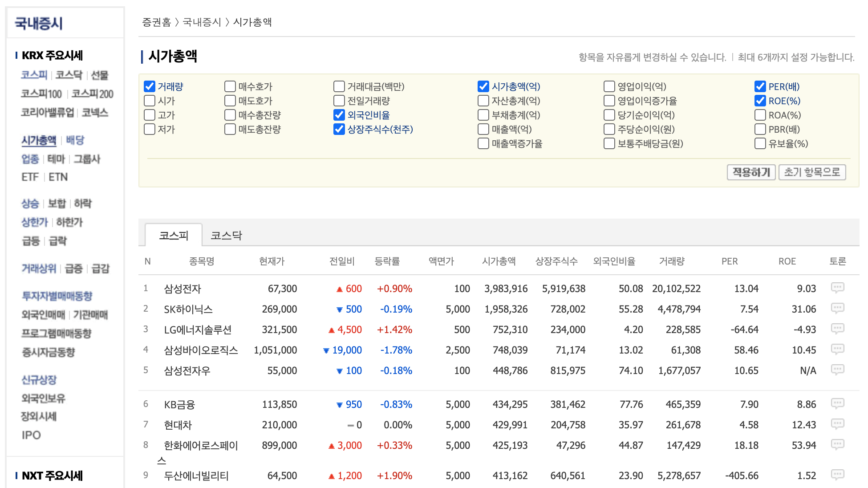
Task: Open discussion icon for 현대차 row
Action: tap(837, 424)
